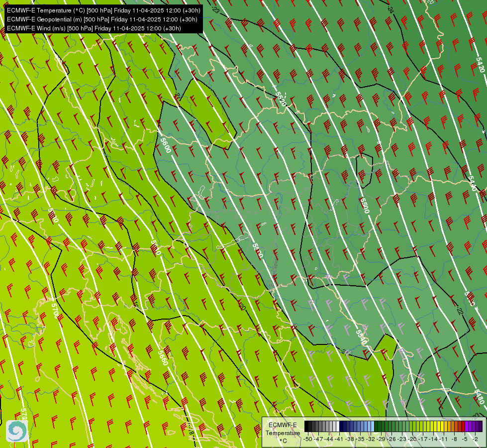This screenshot has width=487, height=448.
Task: Click the -41 tick label in the legend
Action: click(x=340, y=439)
